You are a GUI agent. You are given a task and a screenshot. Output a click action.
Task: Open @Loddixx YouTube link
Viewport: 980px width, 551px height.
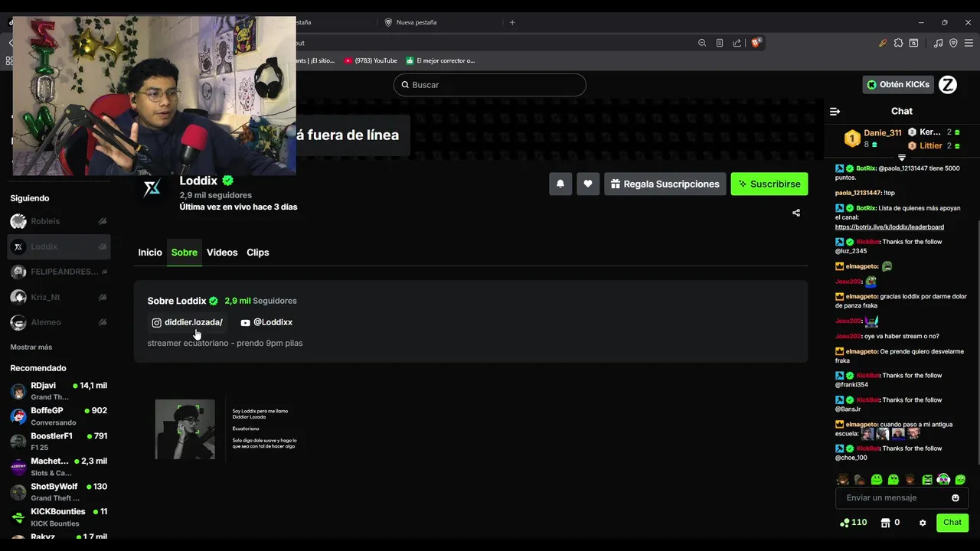pyautogui.click(x=266, y=322)
